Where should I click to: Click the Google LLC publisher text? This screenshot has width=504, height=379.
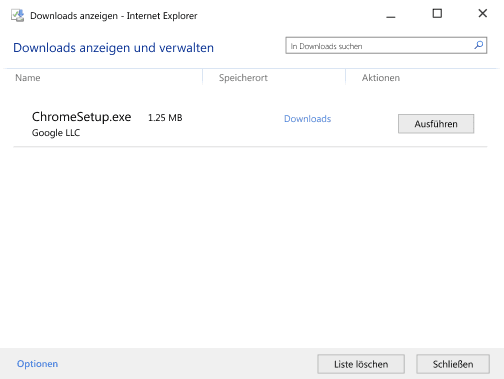point(56,133)
